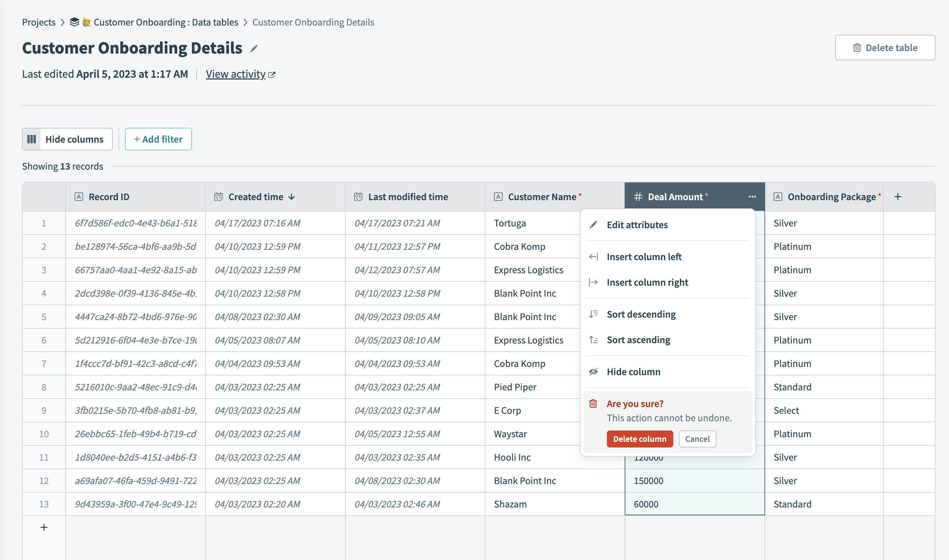The width and height of the screenshot is (949, 560).
Task: Click the trash icon in Delete table button
Action: [857, 48]
